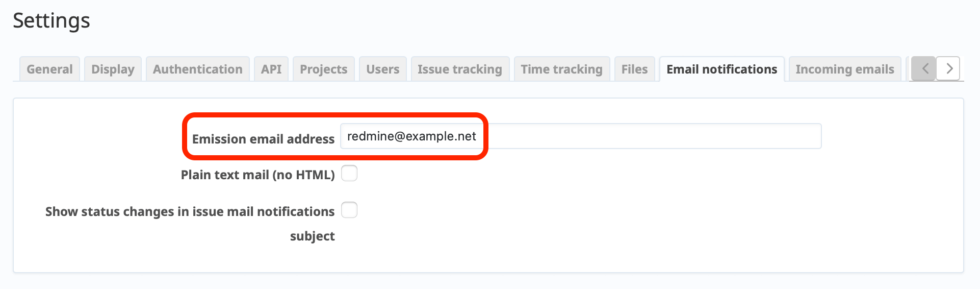This screenshot has width=980, height=289.
Task: Toggle Show status changes in subject checkbox
Action: (x=349, y=210)
